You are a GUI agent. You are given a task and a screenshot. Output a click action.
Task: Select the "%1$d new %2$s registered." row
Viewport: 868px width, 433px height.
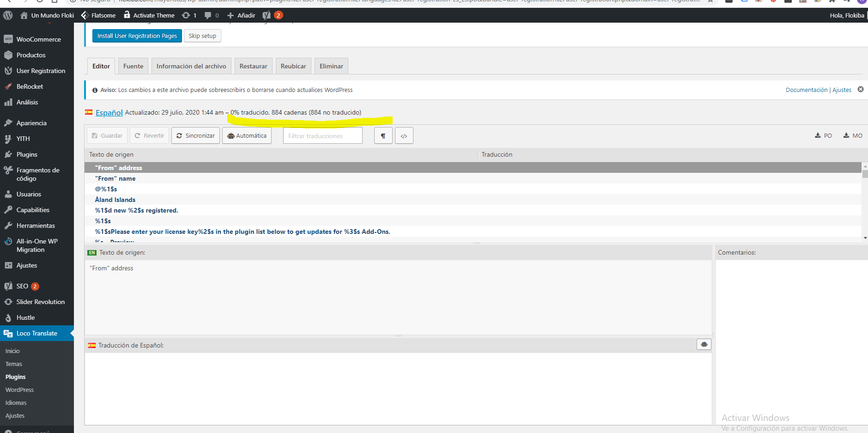(x=473, y=210)
